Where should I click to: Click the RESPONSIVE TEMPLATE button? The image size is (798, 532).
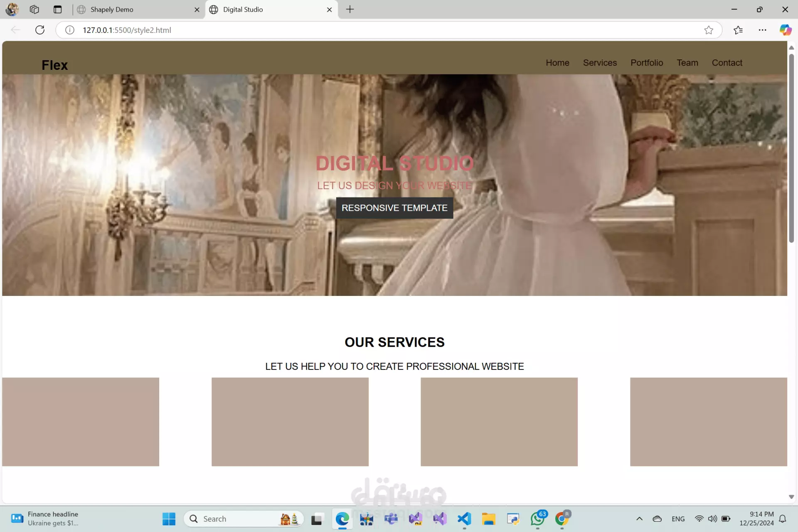pyautogui.click(x=394, y=208)
